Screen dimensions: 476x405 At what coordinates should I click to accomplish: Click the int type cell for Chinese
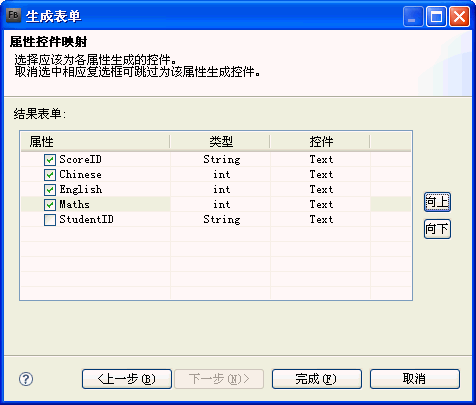tap(220, 175)
